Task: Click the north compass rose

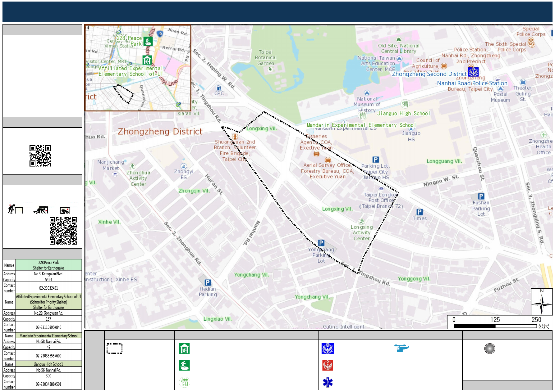Action: (542, 302)
